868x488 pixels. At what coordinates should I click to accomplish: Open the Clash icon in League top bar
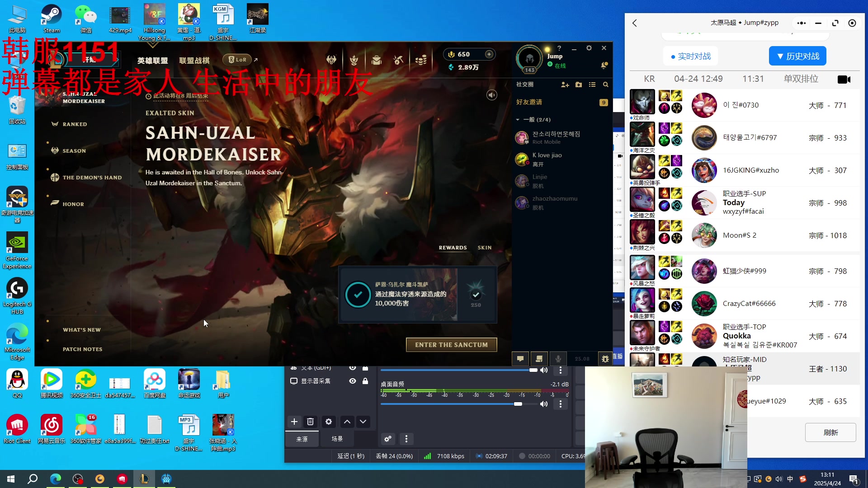[x=331, y=60]
